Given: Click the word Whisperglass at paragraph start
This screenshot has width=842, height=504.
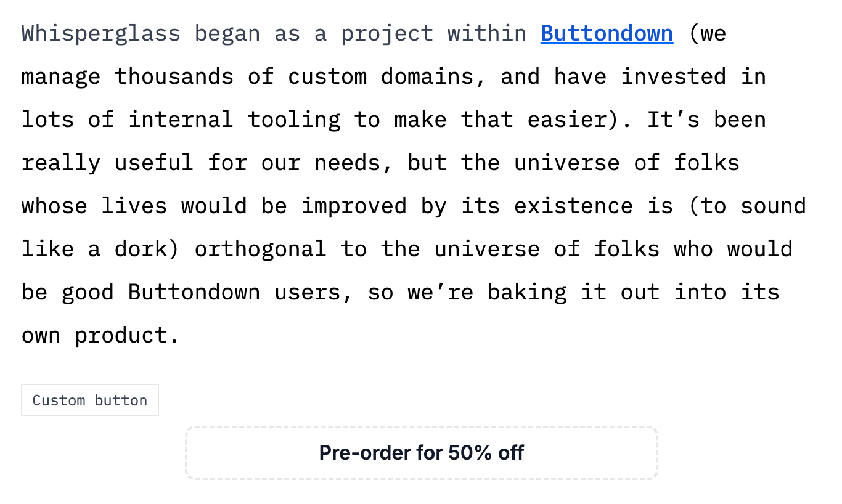Looking at the screenshot, I should point(100,34).
